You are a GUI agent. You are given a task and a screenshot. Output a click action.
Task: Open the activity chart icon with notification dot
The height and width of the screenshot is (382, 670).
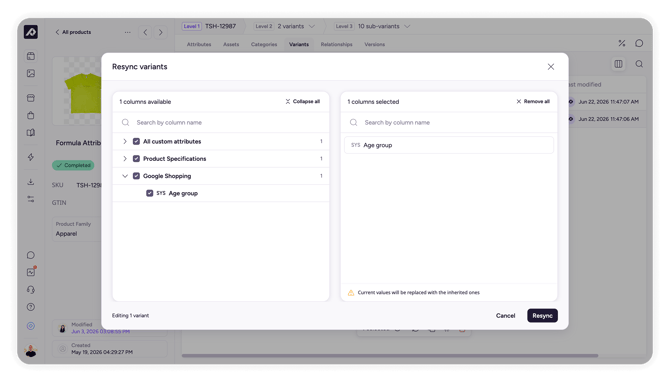[x=31, y=272]
